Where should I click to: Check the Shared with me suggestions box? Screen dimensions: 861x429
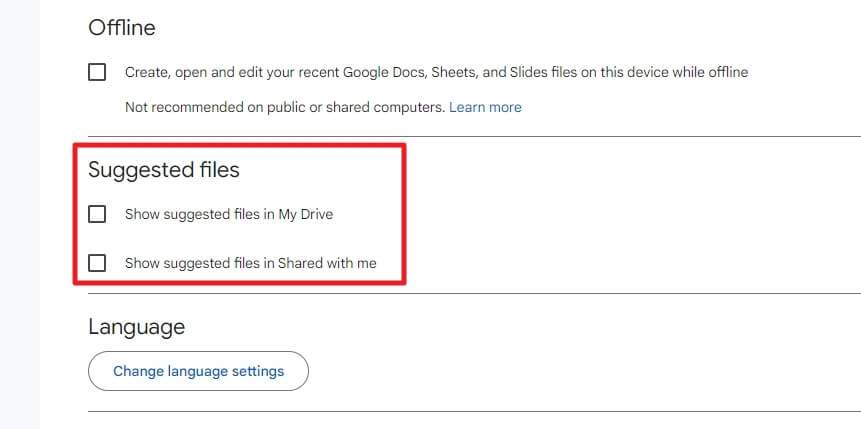[97, 263]
